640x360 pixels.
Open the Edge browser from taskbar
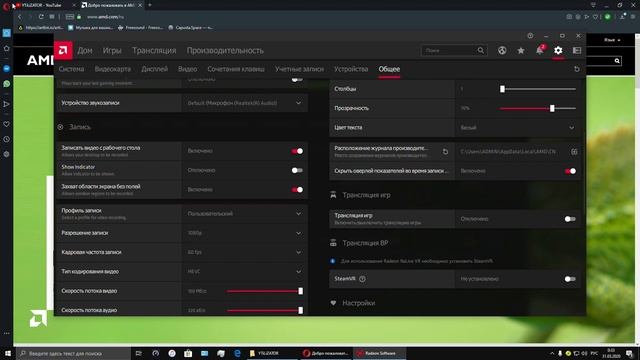pos(237,353)
